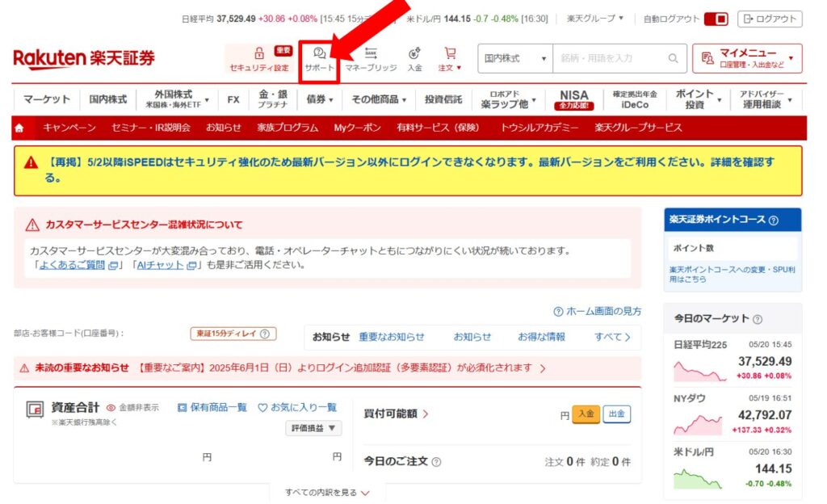Viewport: 827px width, 504px height.
Task: Select 重要なお知らせ tab
Action: click(392, 337)
